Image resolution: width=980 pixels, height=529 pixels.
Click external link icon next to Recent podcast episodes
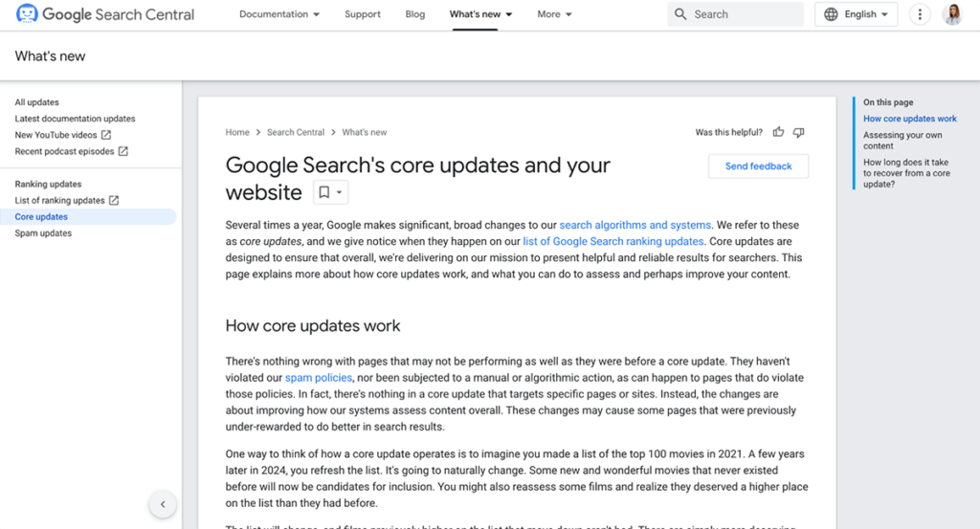[123, 151]
